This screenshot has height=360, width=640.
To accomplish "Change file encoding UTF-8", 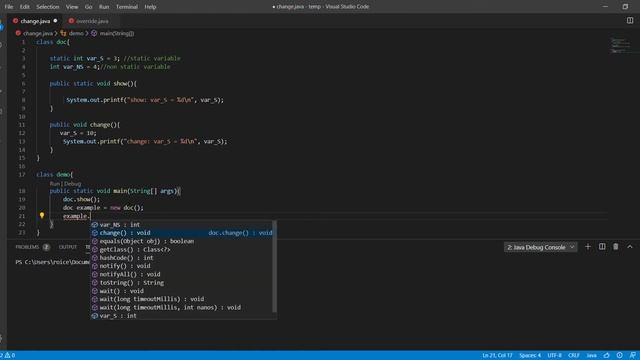I will pos(554,356).
